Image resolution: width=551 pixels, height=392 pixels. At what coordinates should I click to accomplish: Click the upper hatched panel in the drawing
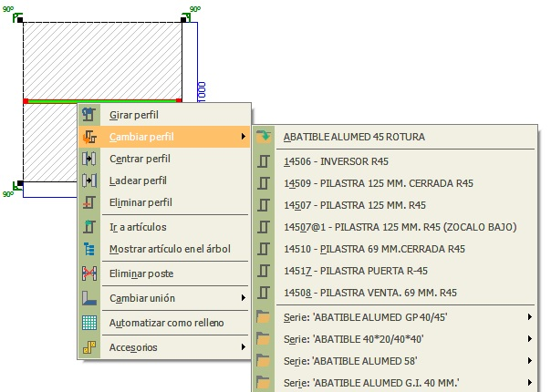(102, 61)
